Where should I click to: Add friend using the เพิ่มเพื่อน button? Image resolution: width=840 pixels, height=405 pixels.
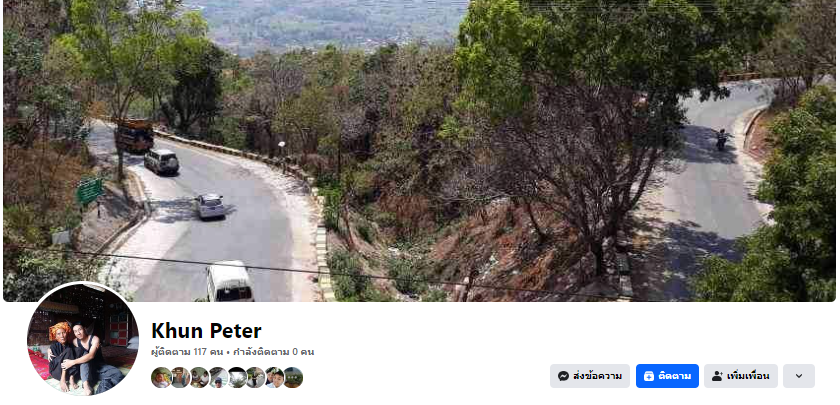(741, 376)
